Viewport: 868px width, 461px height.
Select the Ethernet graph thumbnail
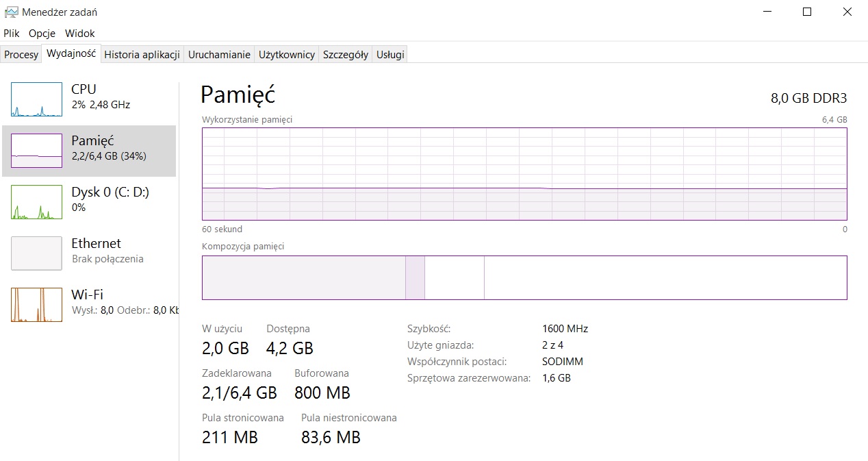click(36, 253)
